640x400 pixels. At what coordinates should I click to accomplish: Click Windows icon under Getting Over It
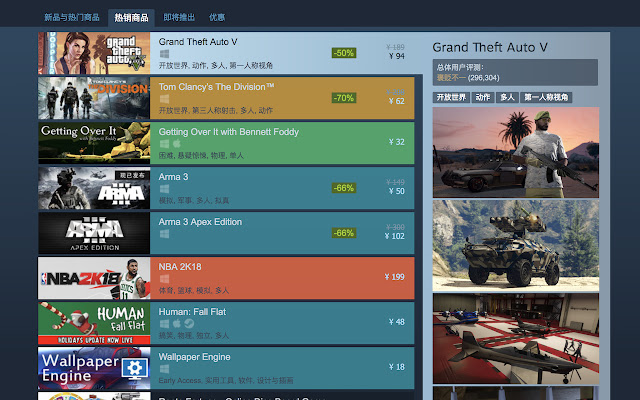pyautogui.click(x=164, y=144)
